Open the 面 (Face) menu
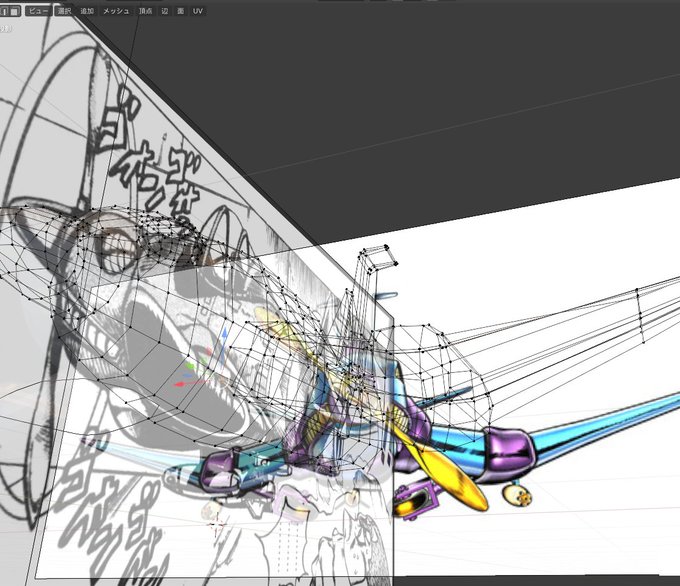Image resolution: width=680 pixels, height=586 pixels. click(180, 11)
